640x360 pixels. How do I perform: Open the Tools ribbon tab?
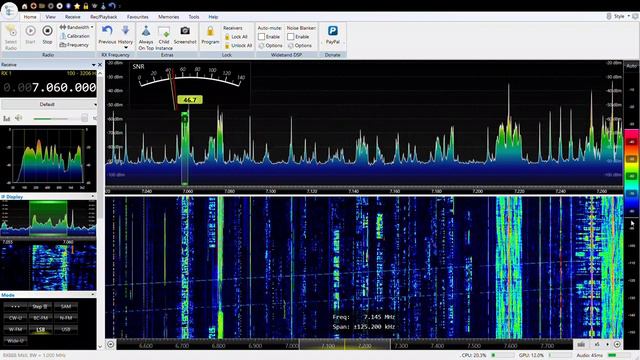pyautogui.click(x=193, y=17)
